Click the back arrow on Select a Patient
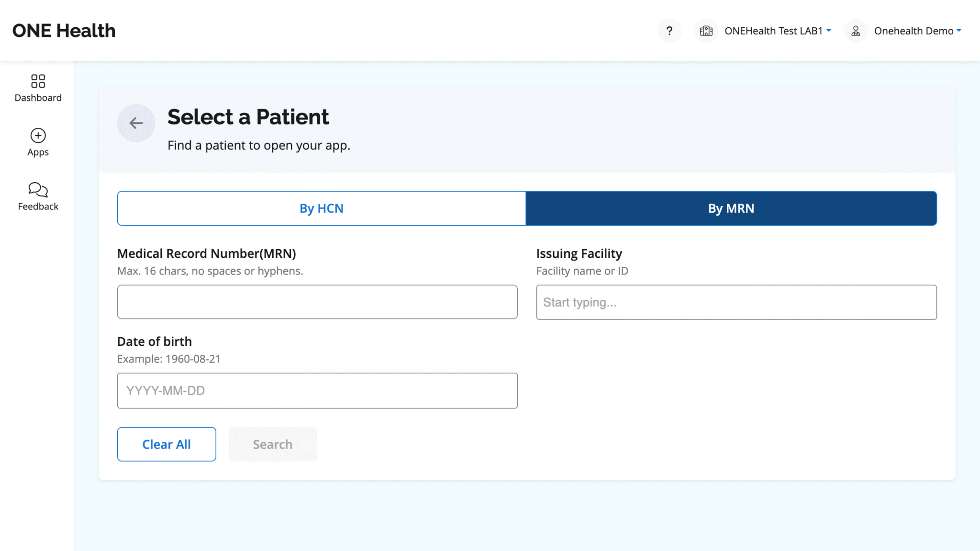Viewport: 980px width, 551px height. point(136,123)
